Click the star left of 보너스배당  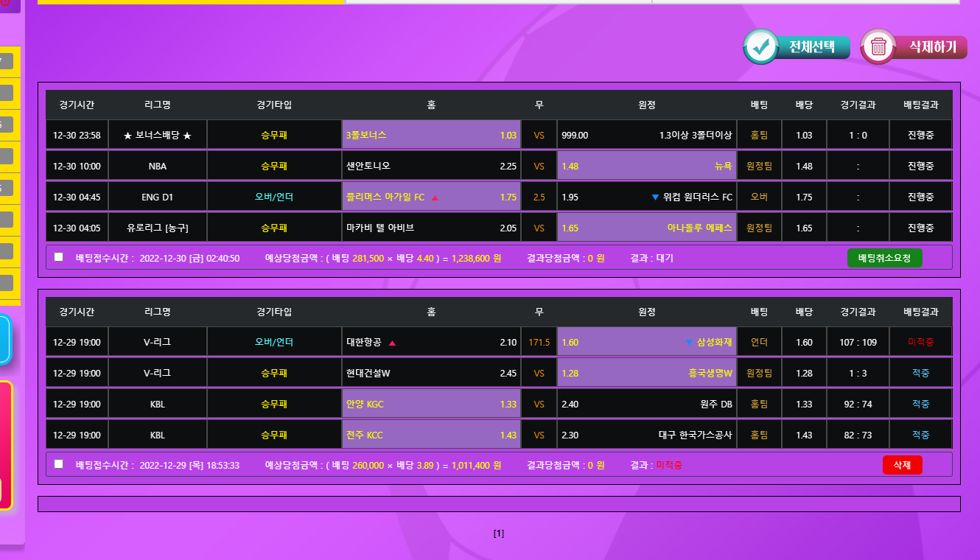pos(127,136)
